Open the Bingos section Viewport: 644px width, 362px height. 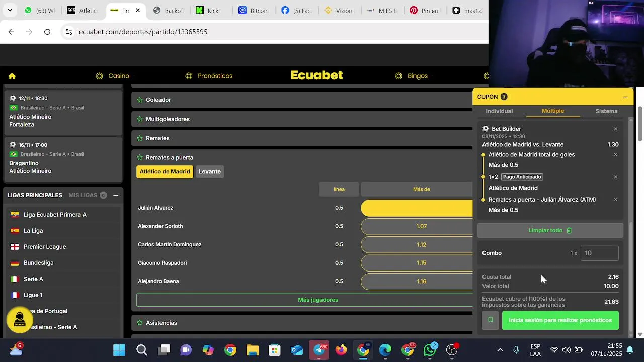[x=411, y=76]
